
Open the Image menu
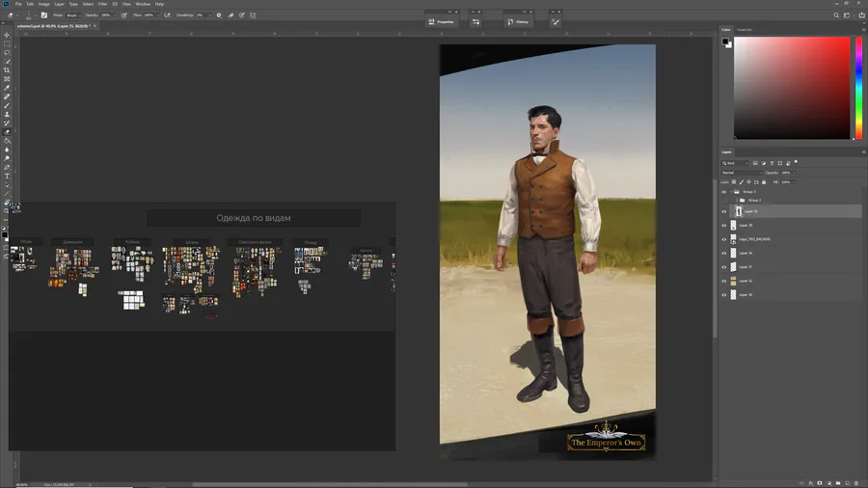click(43, 4)
